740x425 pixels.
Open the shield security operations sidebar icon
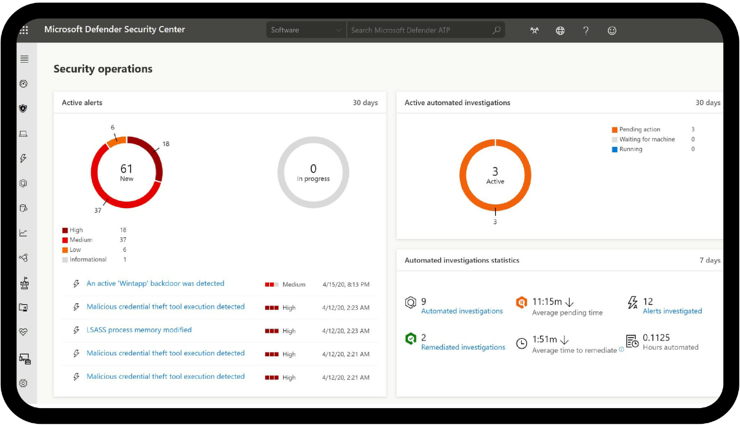point(24,108)
